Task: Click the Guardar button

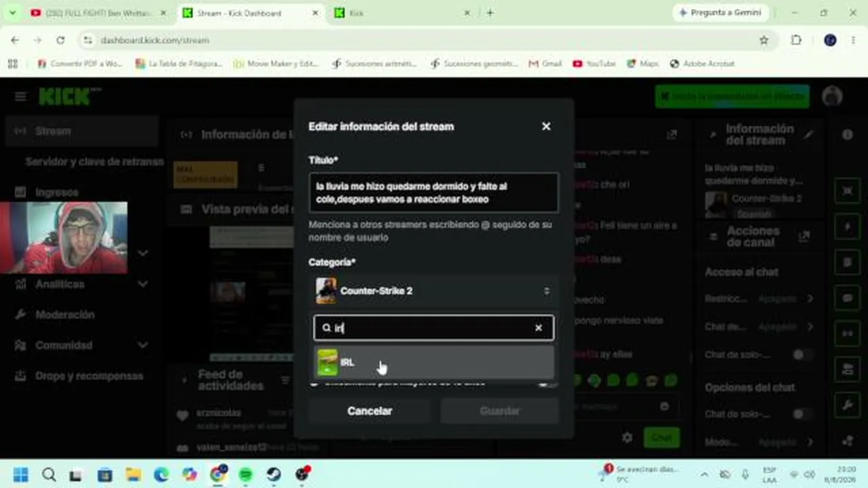Action: (x=500, y=411)
